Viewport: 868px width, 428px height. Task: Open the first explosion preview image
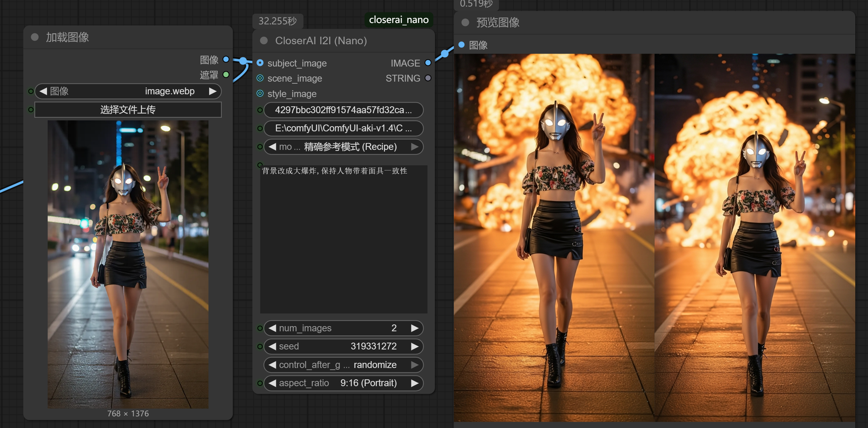point(554,237)
